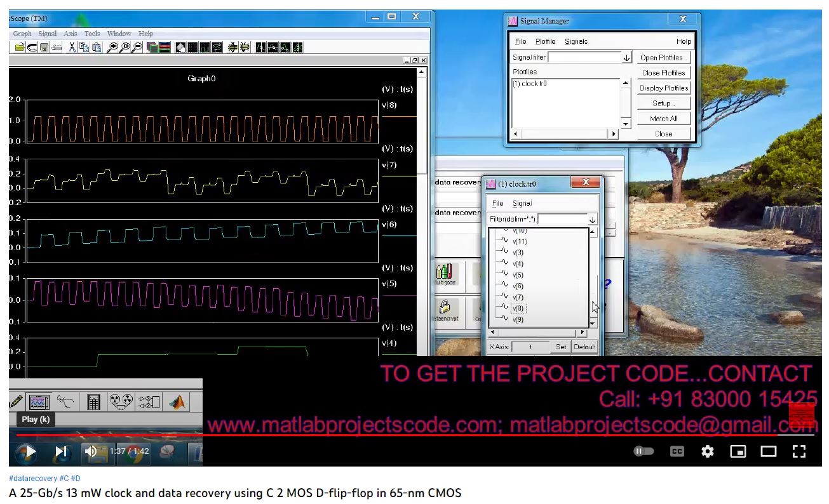Open the Signals menu in Signal Manager

(576, 41)
